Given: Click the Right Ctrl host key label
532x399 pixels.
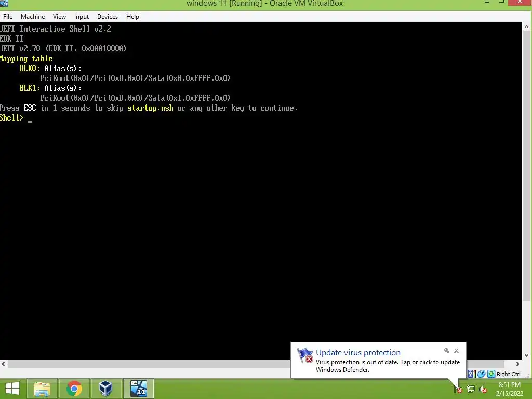Looking at the screenshot, I should [508, 374].
